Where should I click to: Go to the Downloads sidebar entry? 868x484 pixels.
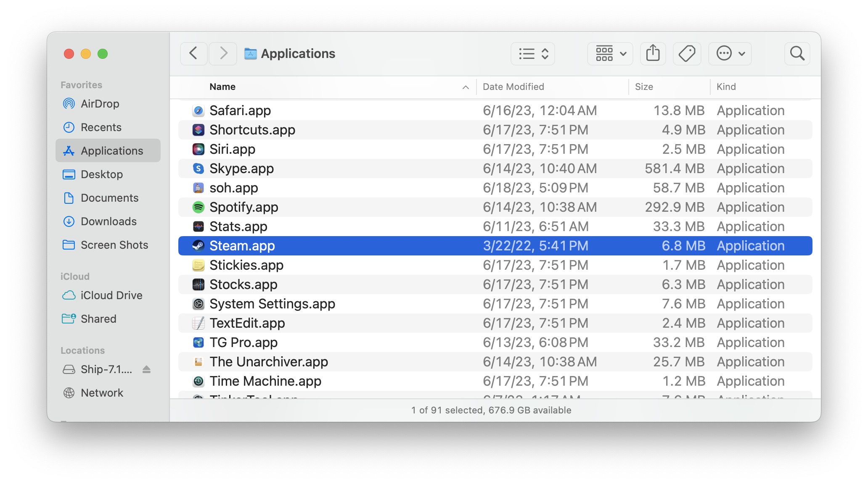[x=108, y=221]
